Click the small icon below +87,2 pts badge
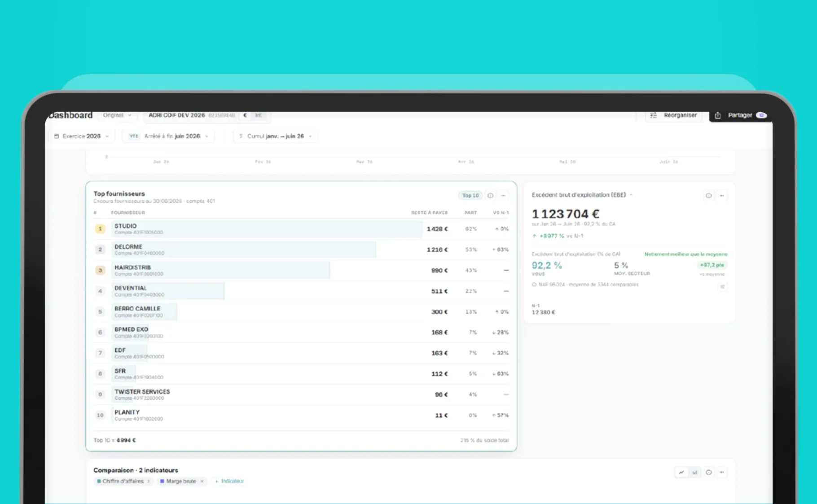The height and width of the screenshot is (504, 817). tap(722, 287)
